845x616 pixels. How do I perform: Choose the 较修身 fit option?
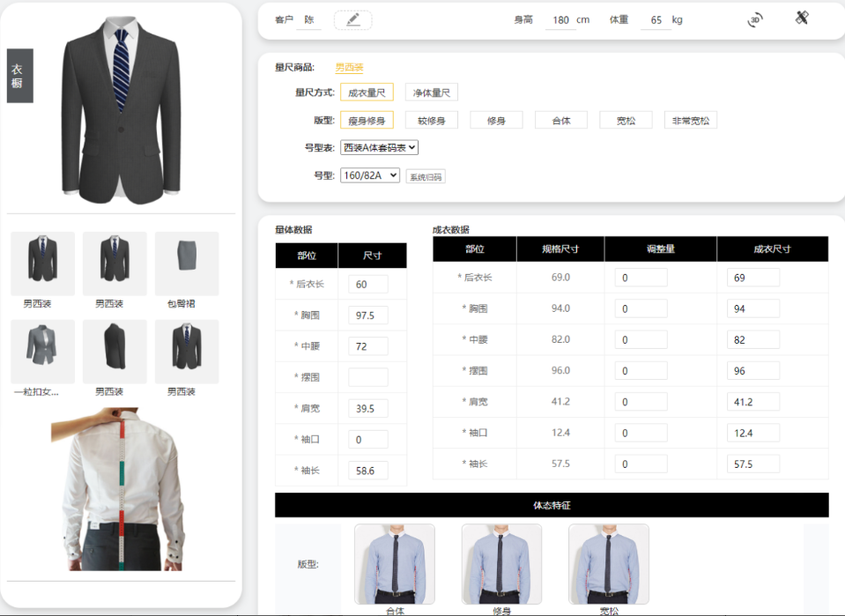pyautogui.click(x=432, y=121)
